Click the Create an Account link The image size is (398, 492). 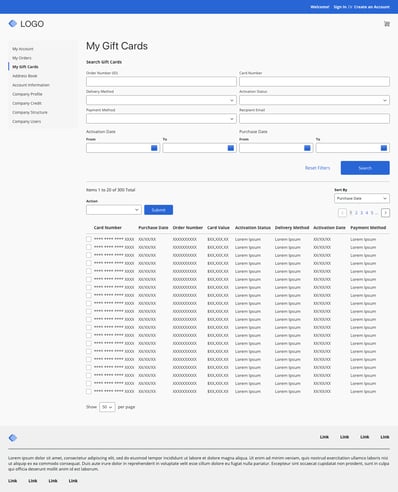point(372,7)
